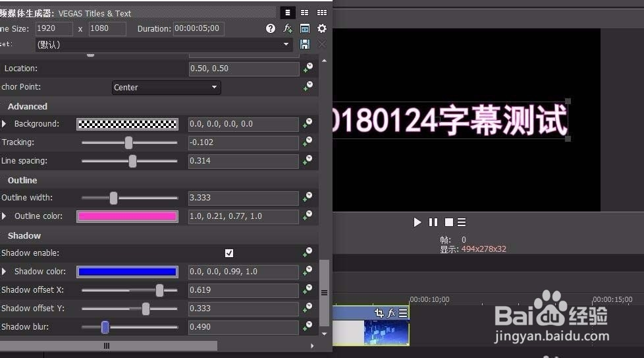This screenshot has height=358, width=644.
Task: Stop the preview playback
Action: (449, 222)
